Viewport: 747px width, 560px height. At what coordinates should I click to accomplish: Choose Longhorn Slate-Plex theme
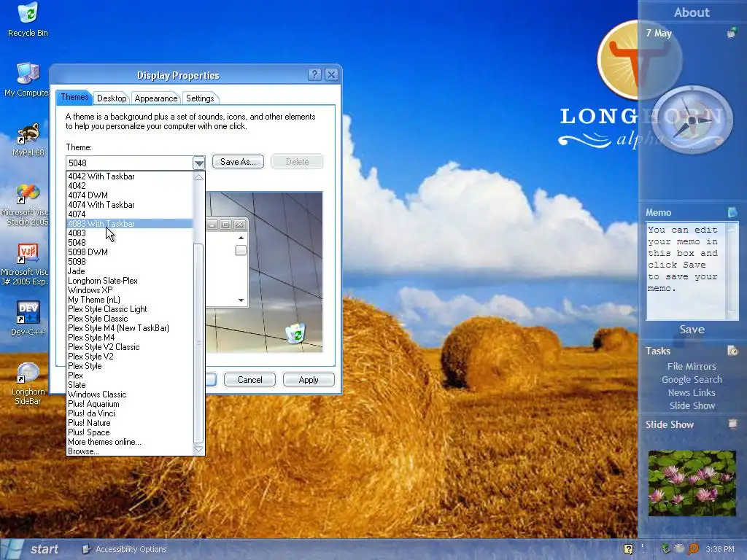pyautogui.click(x=130, y=281)
